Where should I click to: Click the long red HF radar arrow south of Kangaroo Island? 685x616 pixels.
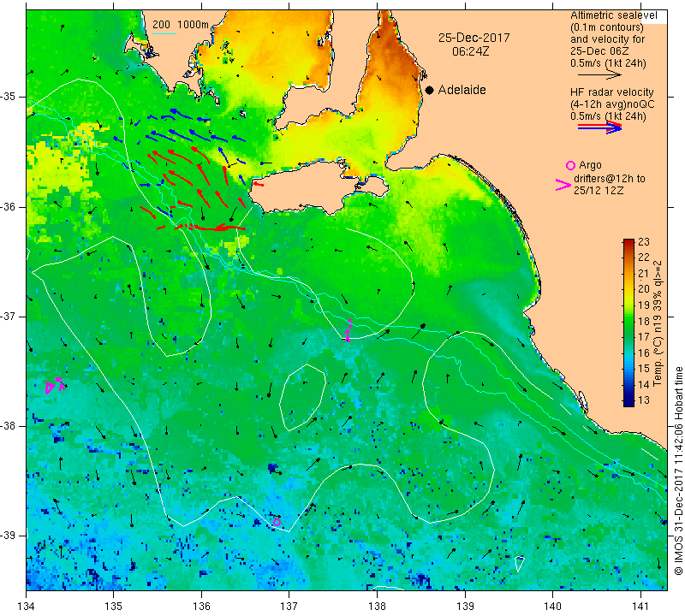click(x=218, y=228)
